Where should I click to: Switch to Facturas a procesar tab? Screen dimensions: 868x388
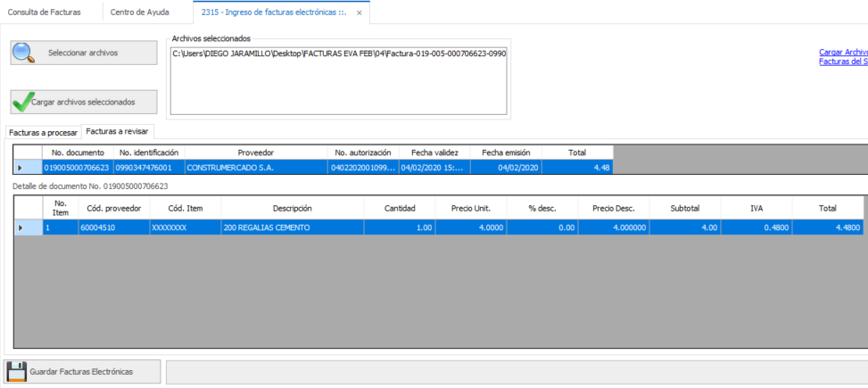tap(43, 132)
